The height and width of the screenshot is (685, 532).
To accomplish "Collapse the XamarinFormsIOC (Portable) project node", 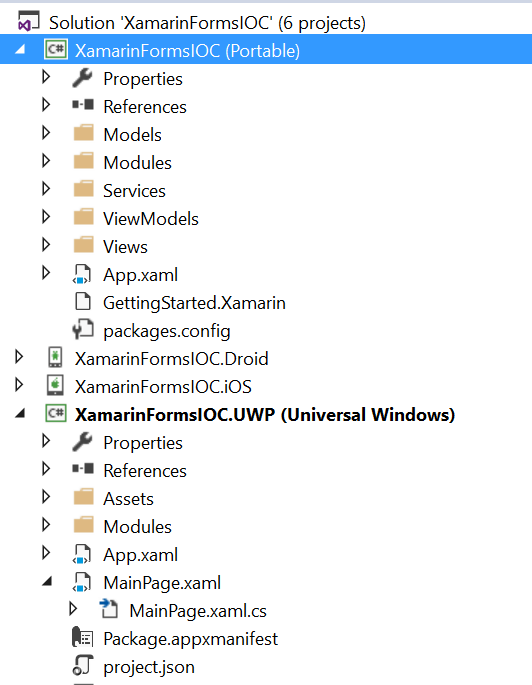I will [20, 50].
